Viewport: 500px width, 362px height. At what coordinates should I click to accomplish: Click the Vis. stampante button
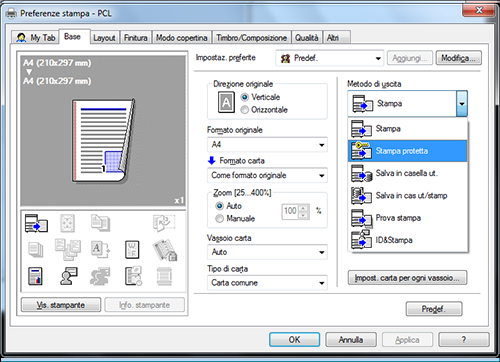point(61,305)
